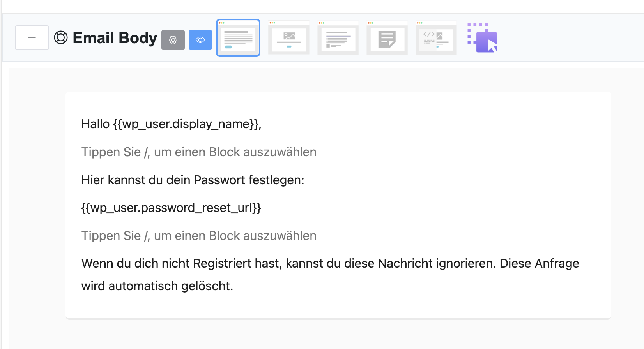This screenshot has width=644, height=349.
Task: Select the note page template icon
Action: 387,38
